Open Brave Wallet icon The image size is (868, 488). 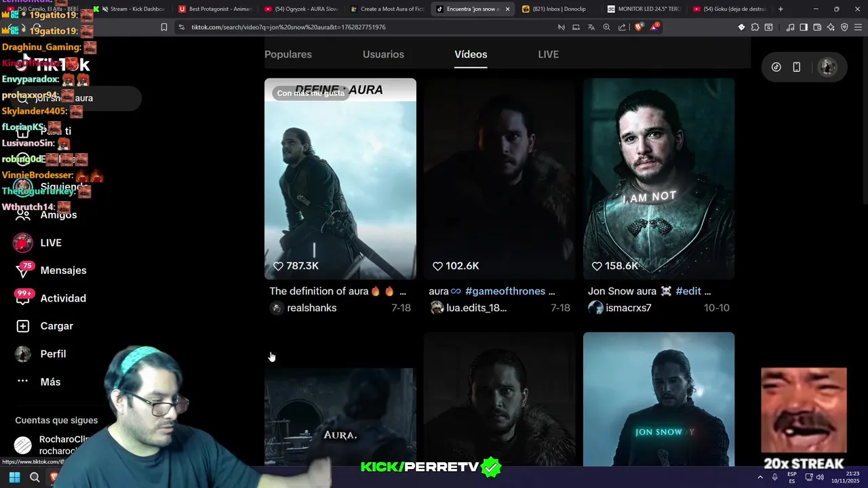pos(817,27)
